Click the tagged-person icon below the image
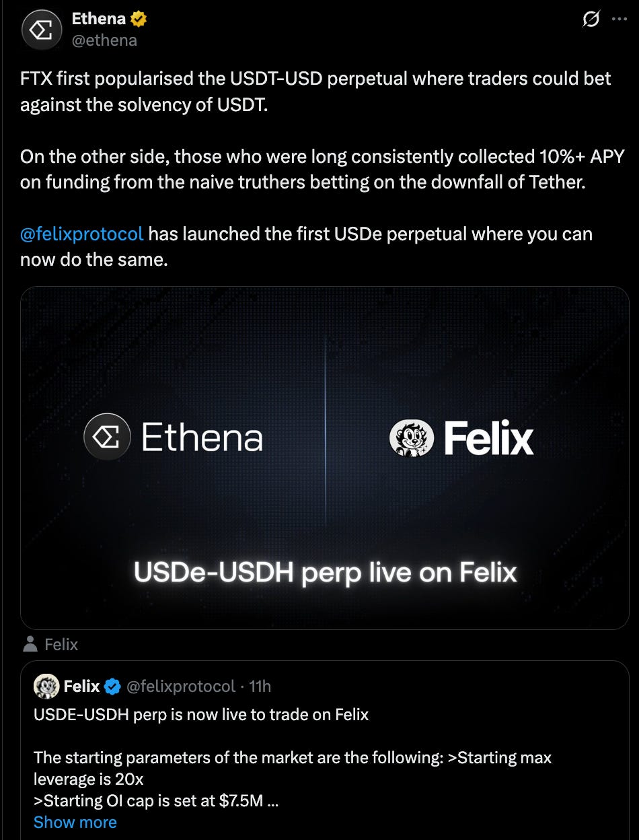 tap(30, 645)
